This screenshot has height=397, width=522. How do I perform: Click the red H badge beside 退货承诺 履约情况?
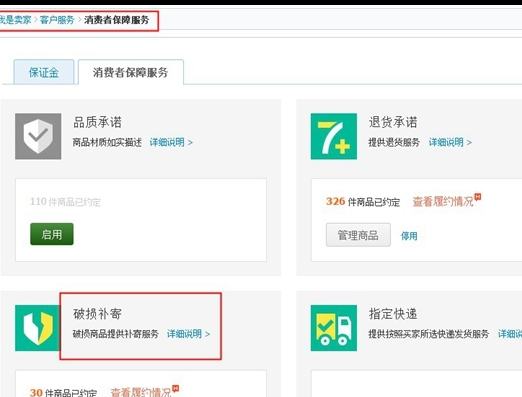[x=478, y=197]
